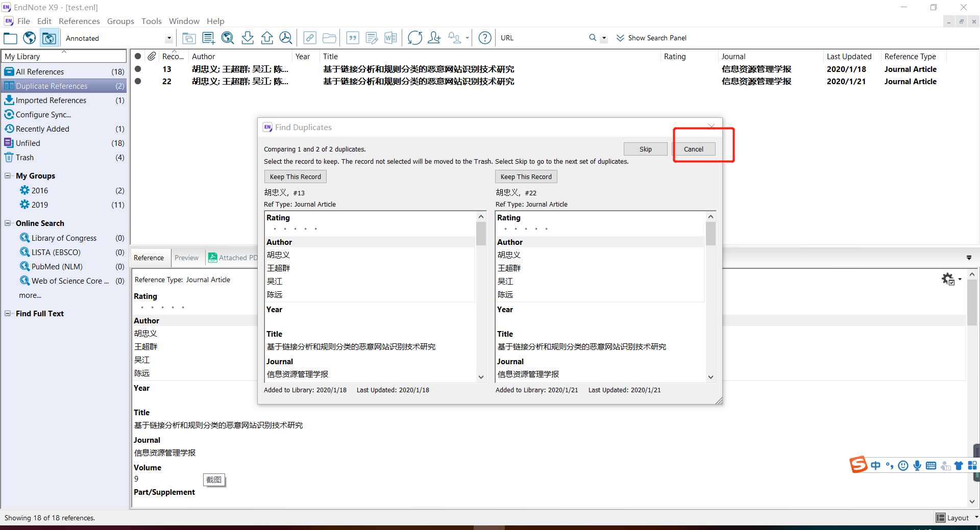
Task: Keep This Record for reference #22
Action: (526, 176)
